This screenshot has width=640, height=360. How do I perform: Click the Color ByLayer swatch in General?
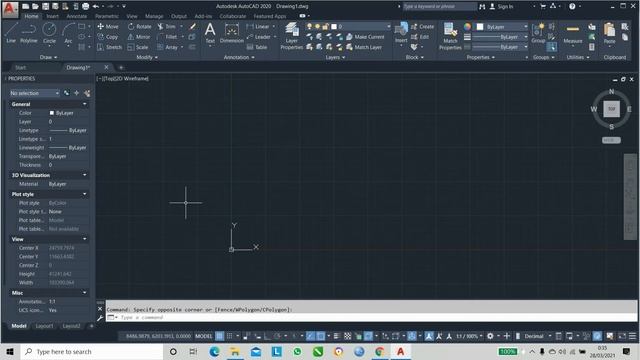click(x=52, y=113)
